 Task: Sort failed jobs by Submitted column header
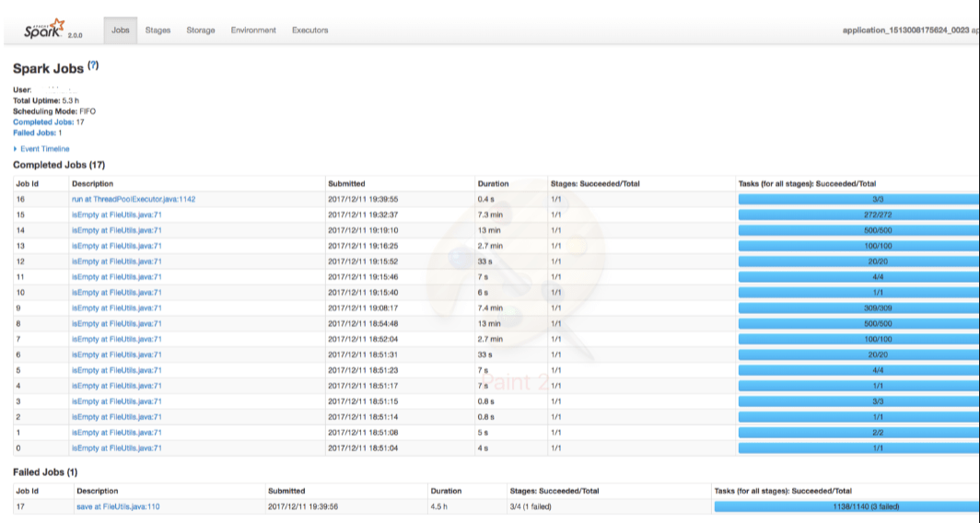(286, 491)
